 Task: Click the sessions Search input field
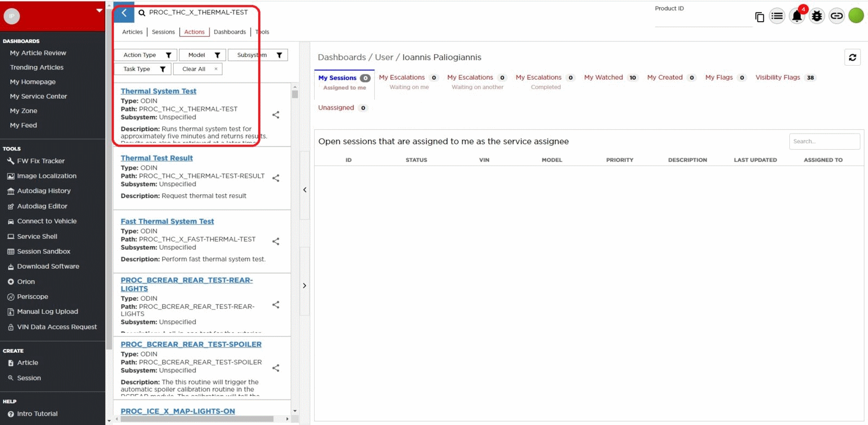point(824,142)
